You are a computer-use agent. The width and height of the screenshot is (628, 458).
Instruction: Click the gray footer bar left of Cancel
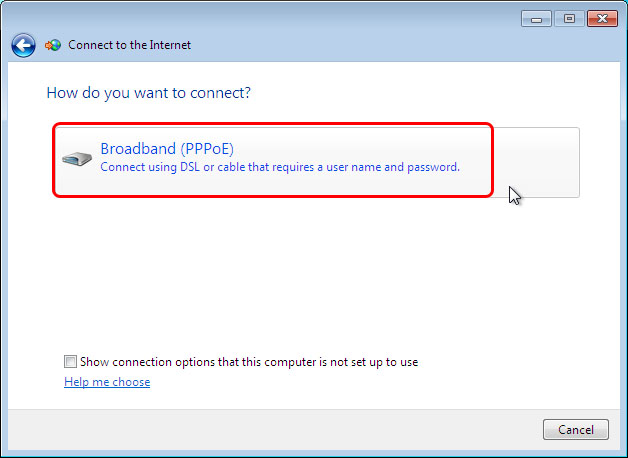pyautogui.click(x=272, y=430)
